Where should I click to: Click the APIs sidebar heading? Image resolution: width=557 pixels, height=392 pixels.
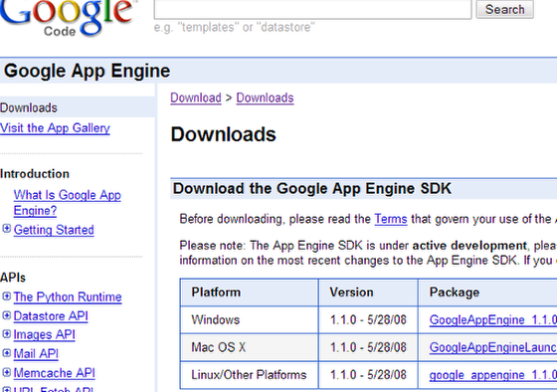pos(13,278)
